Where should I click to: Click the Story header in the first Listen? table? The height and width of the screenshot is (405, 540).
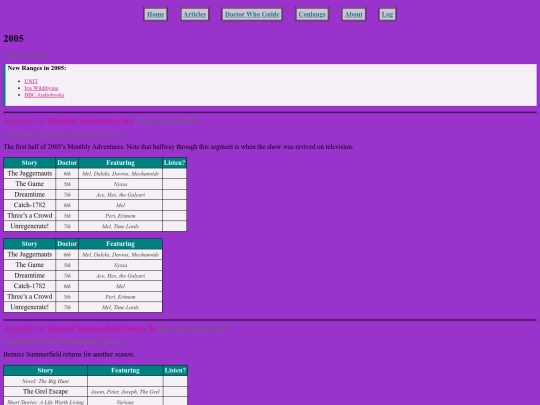29,163
